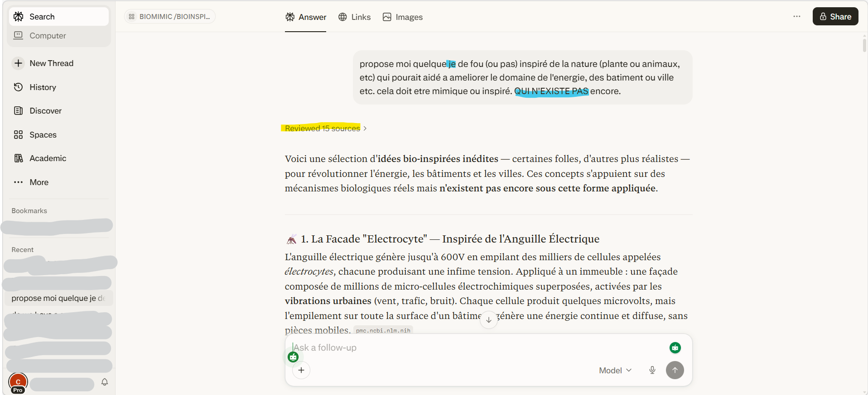This screenshot has width=868, height=395.
Task: Click the plus attach icon in follow-up box
Action: click(301, 370)
